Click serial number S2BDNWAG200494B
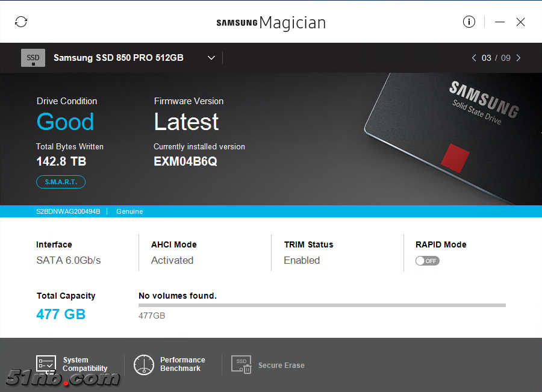 pyautogui.click(x=68, y=211)
